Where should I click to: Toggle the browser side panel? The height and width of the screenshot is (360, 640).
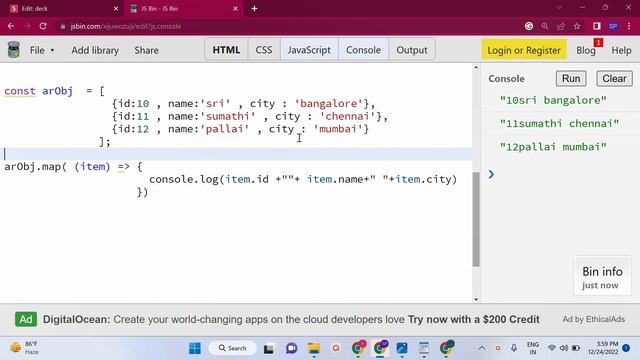(597, 26)
